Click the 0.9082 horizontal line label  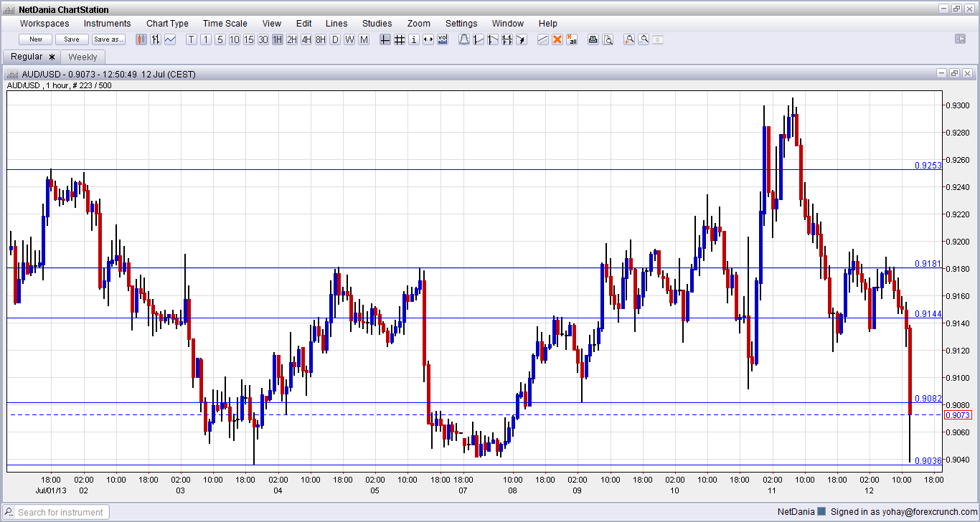pyautogui.click(x=928, y=399)
